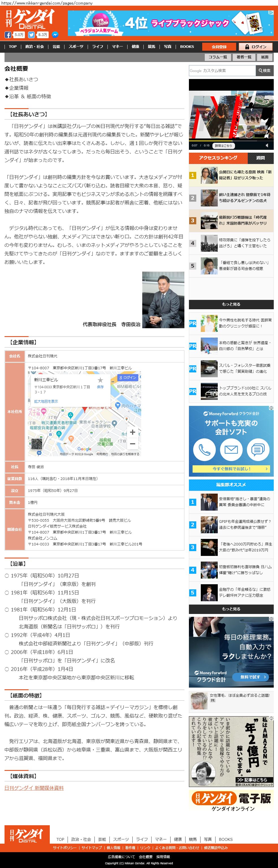Click 拡大地図を表示 link on the map
Viewport: 278px width, 868px height.
(x=46, y=401)
